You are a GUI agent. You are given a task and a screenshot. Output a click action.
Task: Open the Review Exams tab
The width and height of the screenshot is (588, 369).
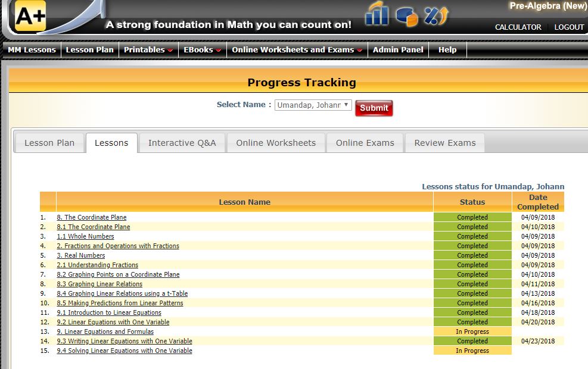pyautogui.click(x=445, y=143)
